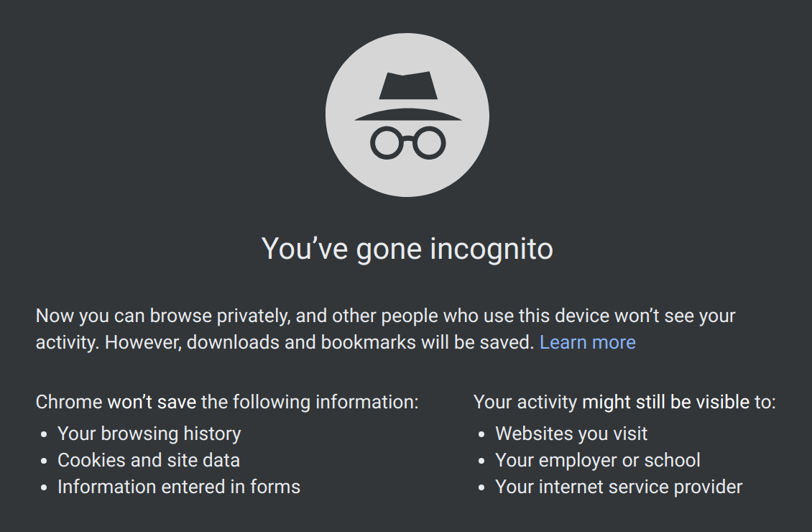The image size is (812, 532).
Task: Click the glasses on the incognito icon
Action: coord(408,142)
